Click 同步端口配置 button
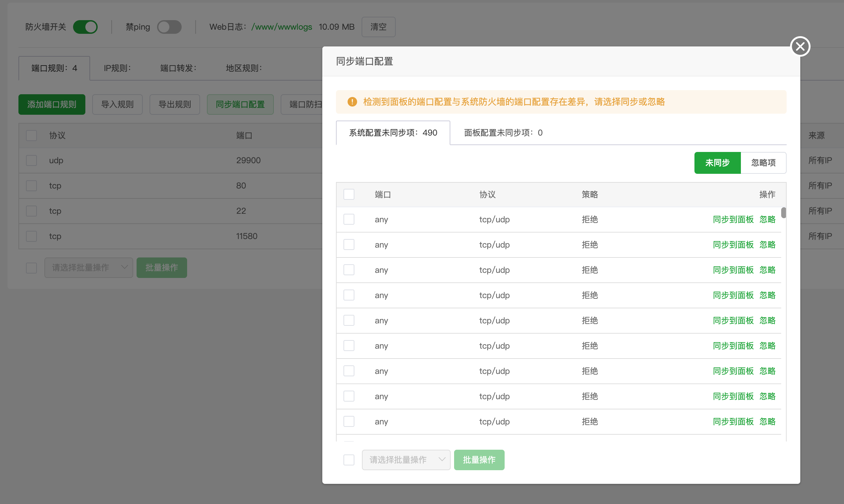844x504 pixels. (x=240, y=104)
